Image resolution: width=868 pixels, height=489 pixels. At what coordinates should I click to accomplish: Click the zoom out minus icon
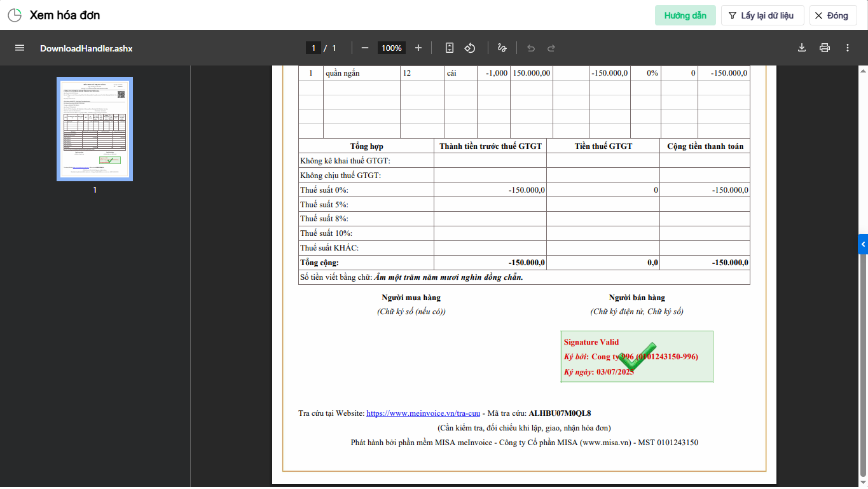point(365,48)
